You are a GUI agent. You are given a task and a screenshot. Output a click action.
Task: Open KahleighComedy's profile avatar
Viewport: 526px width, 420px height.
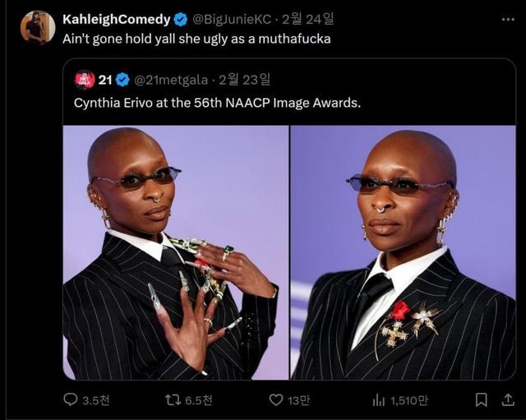[37, 27]
